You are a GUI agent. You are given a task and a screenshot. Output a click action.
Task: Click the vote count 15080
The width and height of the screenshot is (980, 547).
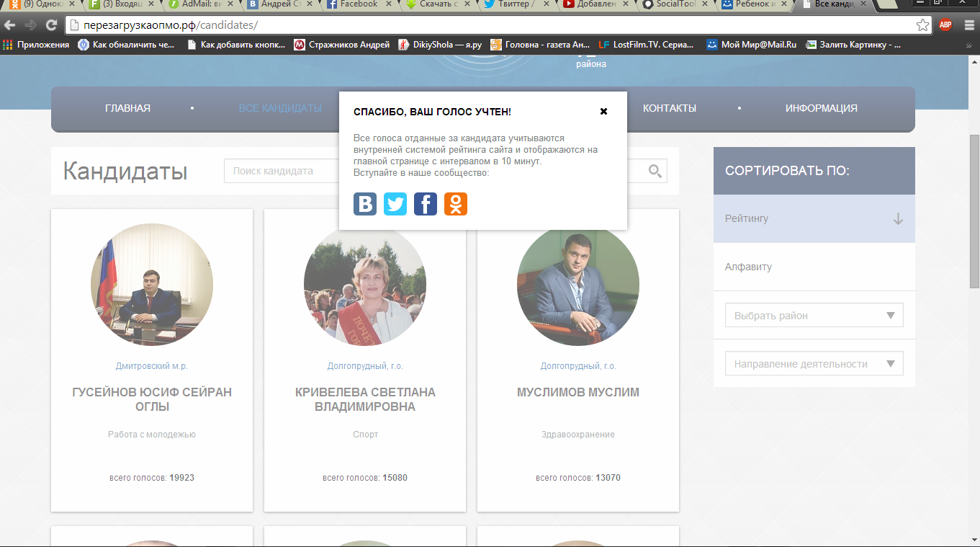click(x=395, y=478)
